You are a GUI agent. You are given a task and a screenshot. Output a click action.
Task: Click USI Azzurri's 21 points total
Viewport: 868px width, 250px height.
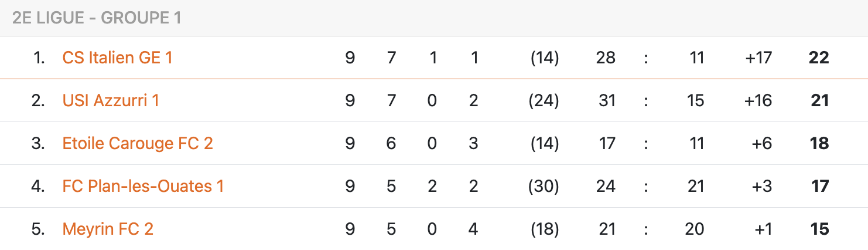(x=819, y=100)
